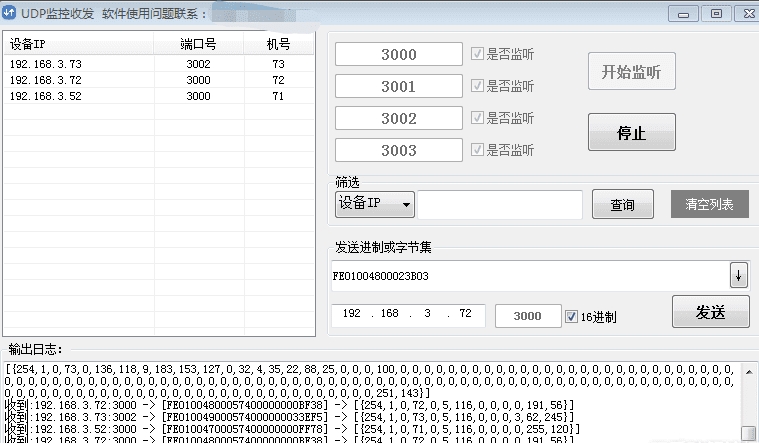Screen dimensions: 759x443
Task: Minimize the UDP monitor window
Action: pos(685,13)
